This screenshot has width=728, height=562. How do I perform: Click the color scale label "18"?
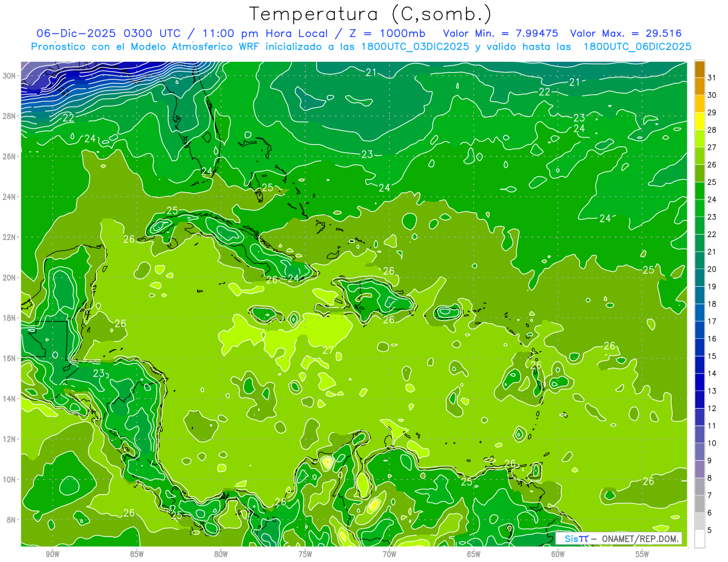point(712,304)
